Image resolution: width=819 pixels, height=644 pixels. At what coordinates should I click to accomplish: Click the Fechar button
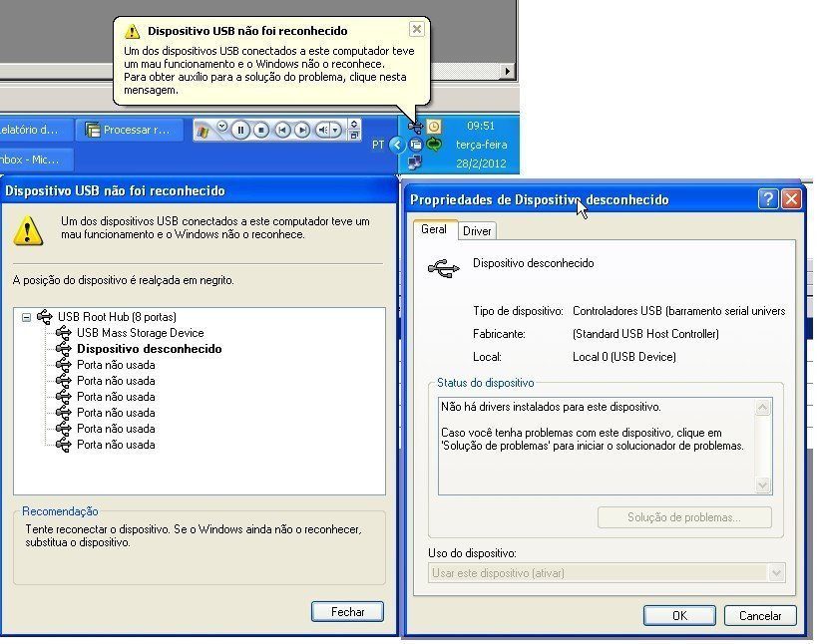pos(347,612)
